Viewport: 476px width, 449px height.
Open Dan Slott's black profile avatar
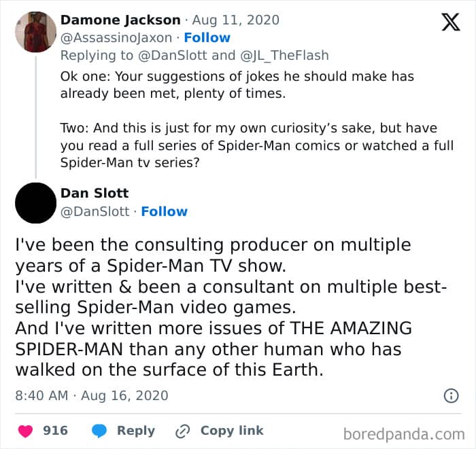35,203
